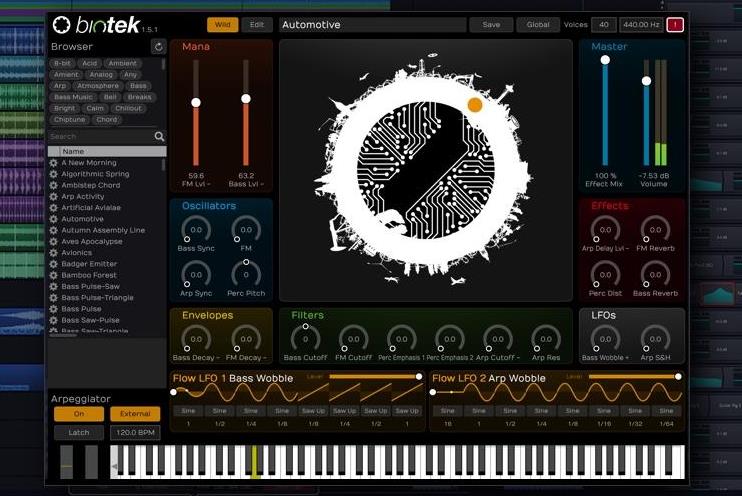Image resolution: width=742 pixels, height=496 pixels.
Task: Click gear icon beside Algorithmic Spring
Action: (53, 174)
